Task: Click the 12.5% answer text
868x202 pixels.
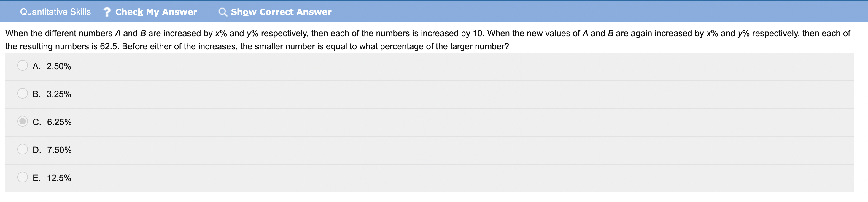Action: pyautogui.click(x=59, y=178)
